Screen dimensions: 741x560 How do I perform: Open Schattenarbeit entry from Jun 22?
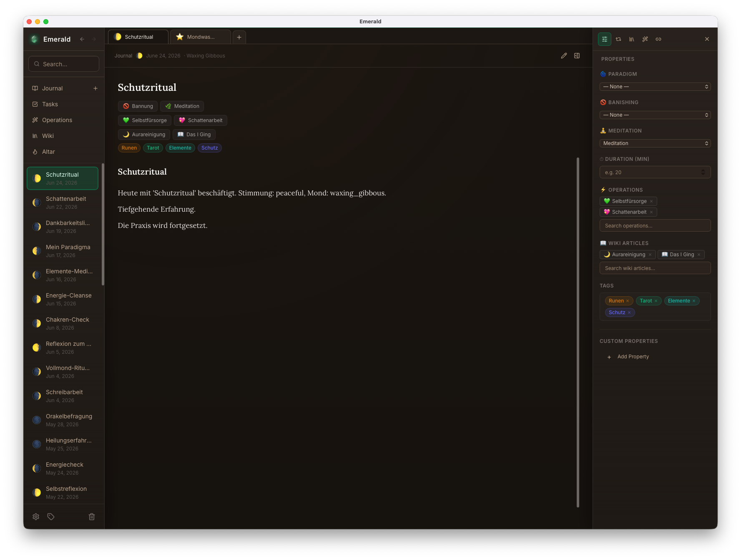pos(63,202)
